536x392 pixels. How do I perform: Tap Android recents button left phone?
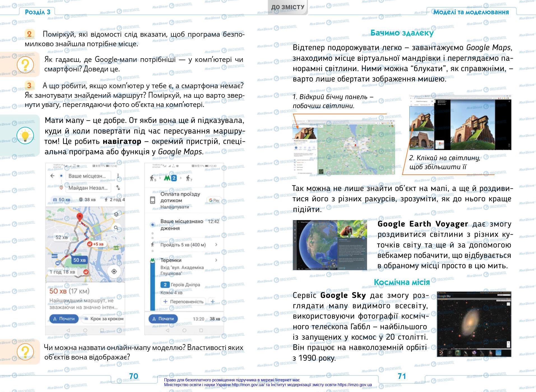tap(102, 330)
